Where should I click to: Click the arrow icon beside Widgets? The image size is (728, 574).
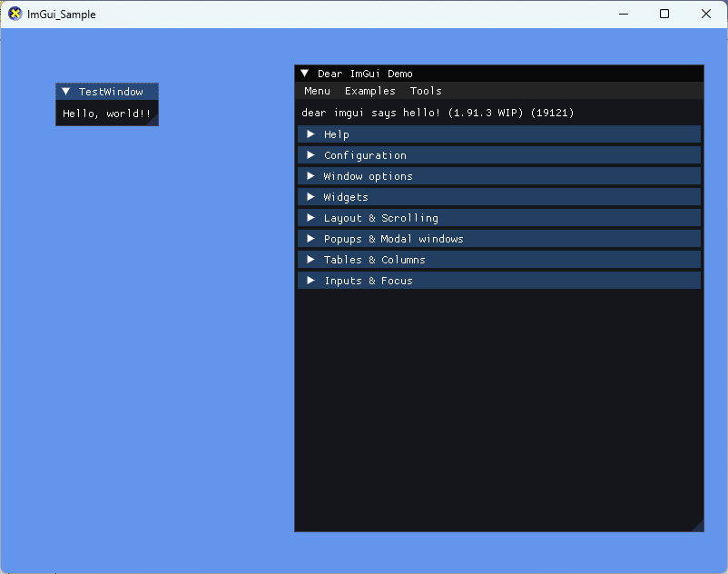pos(311,196)
